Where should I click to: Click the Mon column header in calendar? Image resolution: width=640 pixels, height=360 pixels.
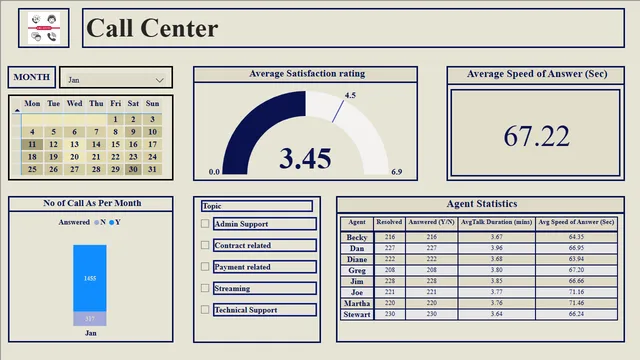coord(32,103)
